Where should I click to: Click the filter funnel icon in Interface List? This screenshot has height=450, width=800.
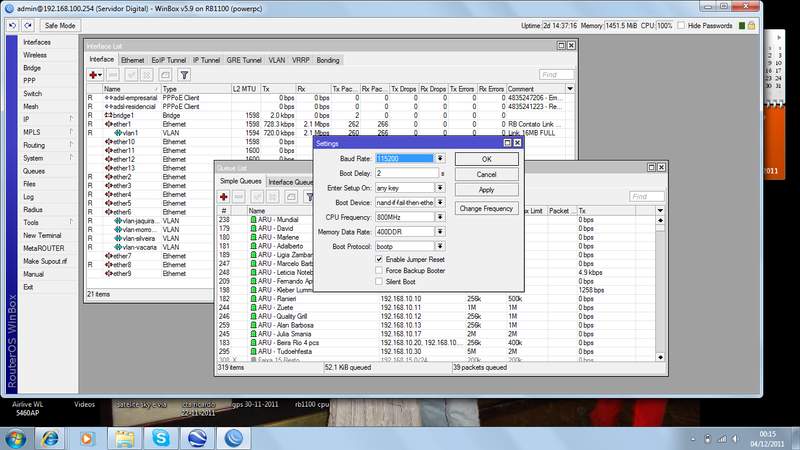click(184, 75)
